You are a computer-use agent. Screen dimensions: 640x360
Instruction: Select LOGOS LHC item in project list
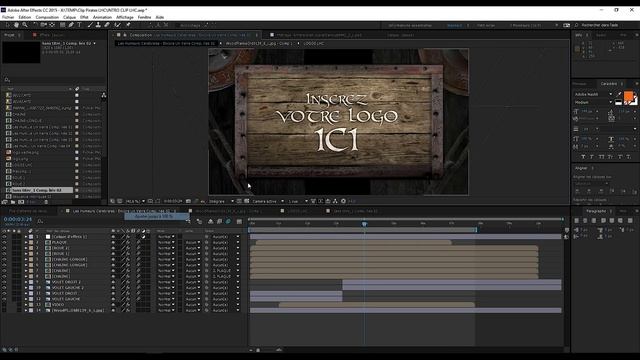22,165
